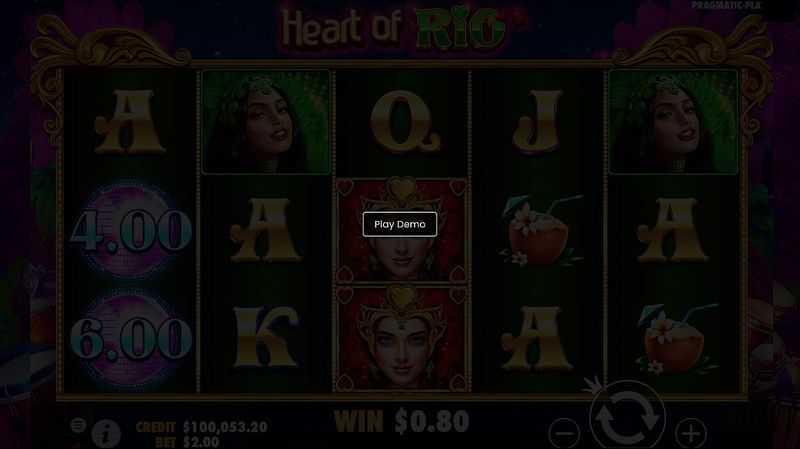Viewport: 800px width, 449px height.
Task: Click the middle red crowned woman symbol
Action: click(402, 230)
